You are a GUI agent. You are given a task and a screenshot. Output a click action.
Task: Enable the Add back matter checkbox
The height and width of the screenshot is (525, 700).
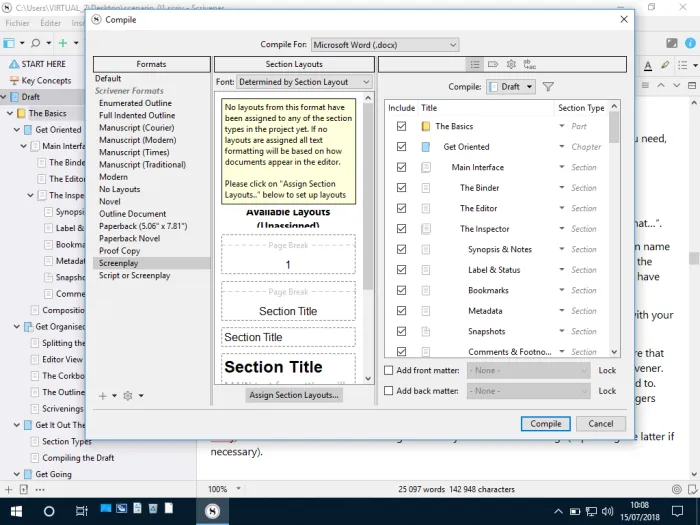tap(389, 391)
